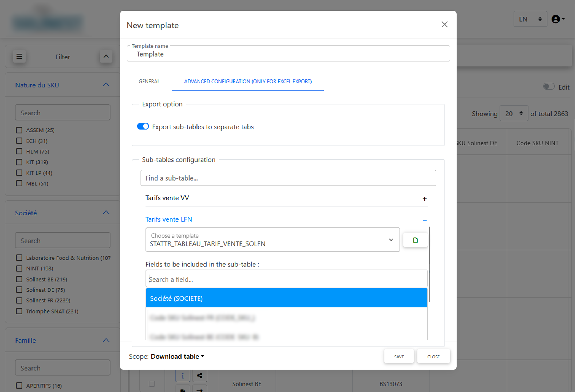This screenshot has width=575, height=392.
Task: Click the share icon below the dialog
Action: (199, 375)
